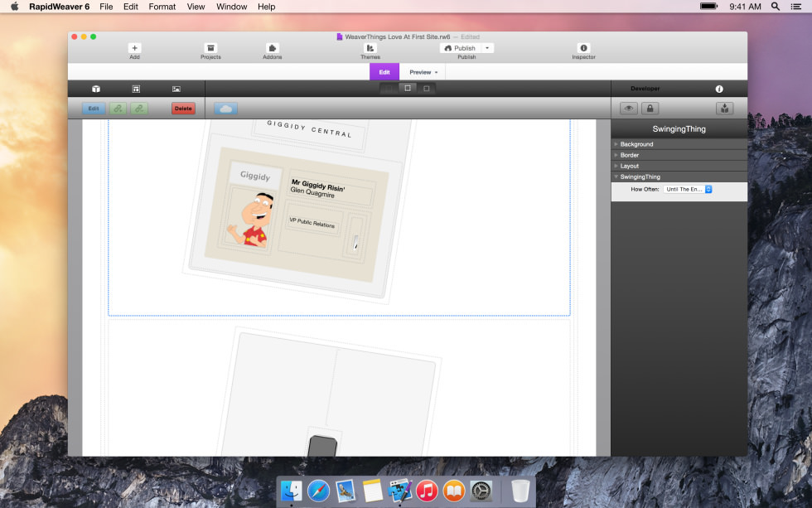Toggle the eye visibility button
This screenshot has width=812, height=508.
click(629, 109)
